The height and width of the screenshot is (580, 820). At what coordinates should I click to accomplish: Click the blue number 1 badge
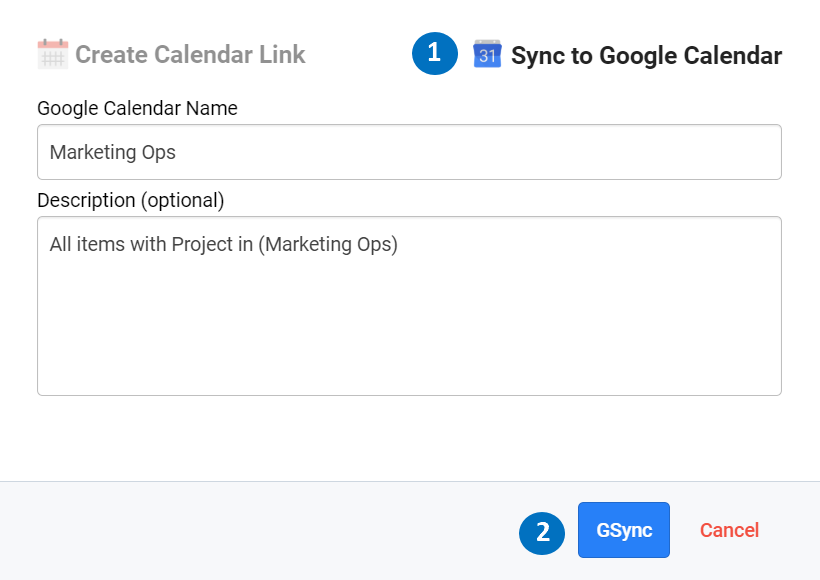(434, 54)
